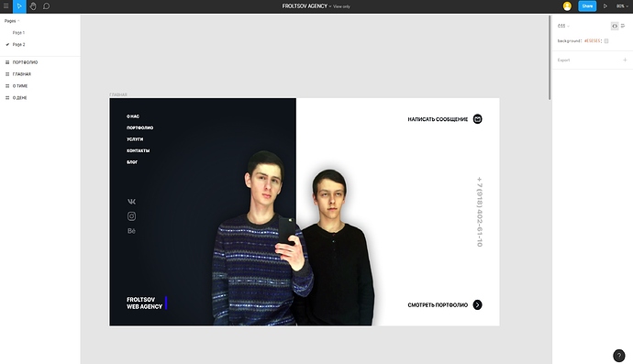Open the 80% zoom dropdown
The image size is (633, 364).
622,6
